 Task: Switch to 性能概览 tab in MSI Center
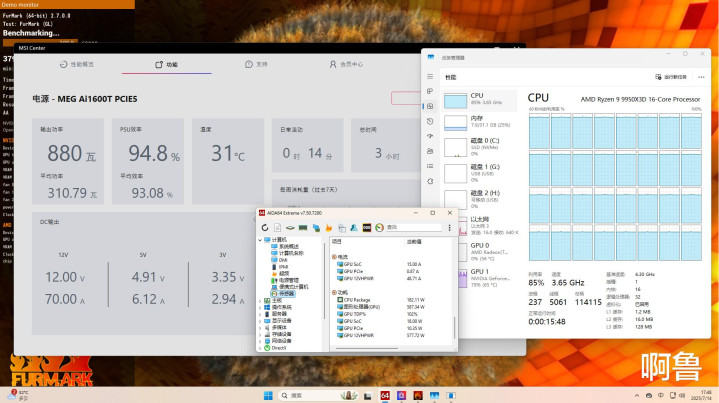click(x=77, y=64)
